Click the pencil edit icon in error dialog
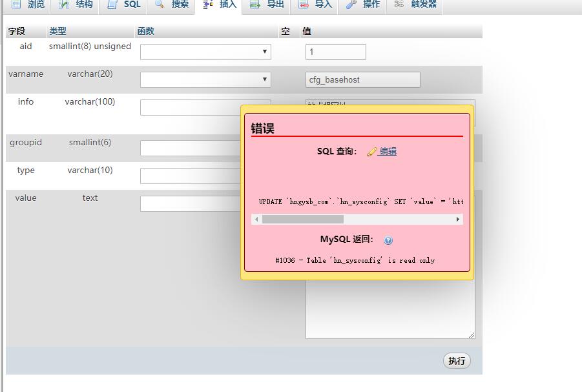This screenshot has width=582, height=392. 372,152
